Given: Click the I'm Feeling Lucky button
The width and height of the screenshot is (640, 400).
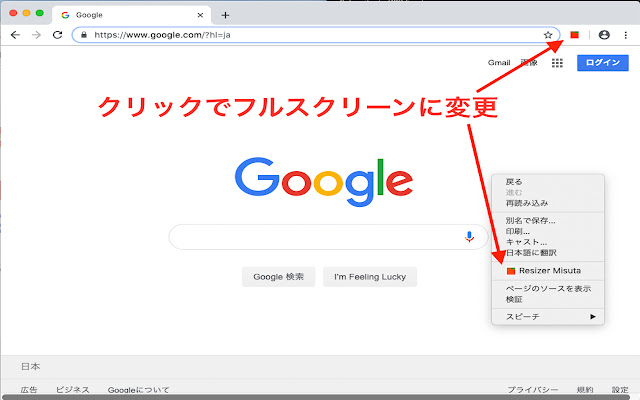Looking at the screenshot, I should [x=370, y=277].
